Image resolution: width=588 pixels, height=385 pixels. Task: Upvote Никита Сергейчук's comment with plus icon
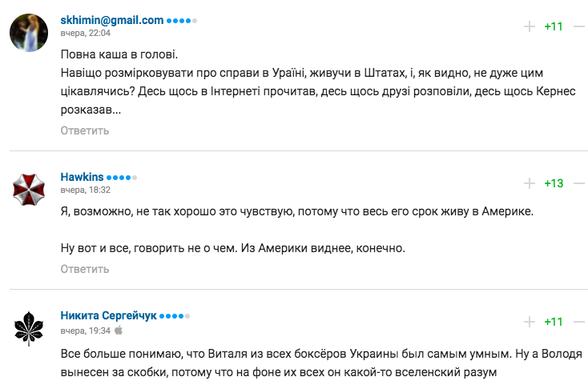pos(530,322)
